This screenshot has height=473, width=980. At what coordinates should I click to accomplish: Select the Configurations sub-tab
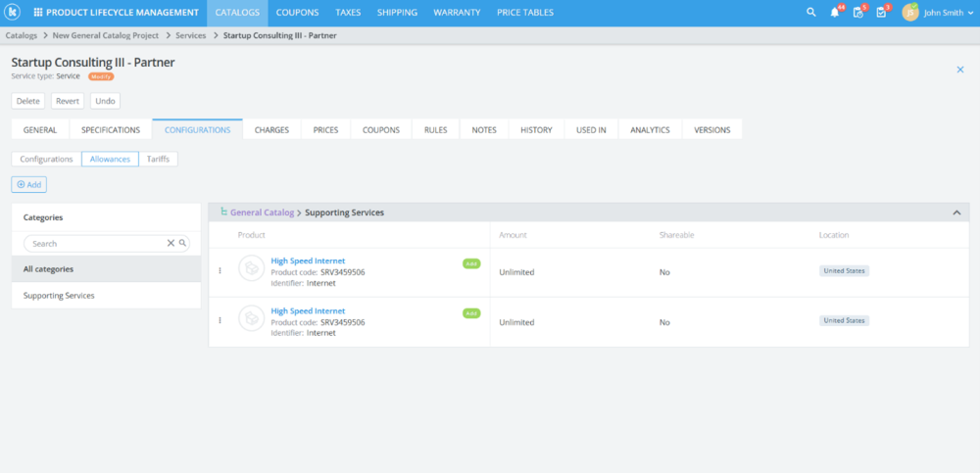coord(46,160)
